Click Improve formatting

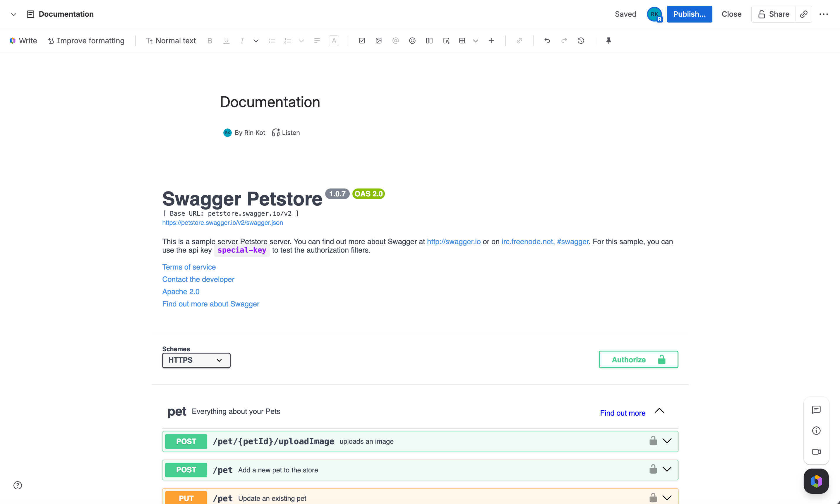pos(86,41)
